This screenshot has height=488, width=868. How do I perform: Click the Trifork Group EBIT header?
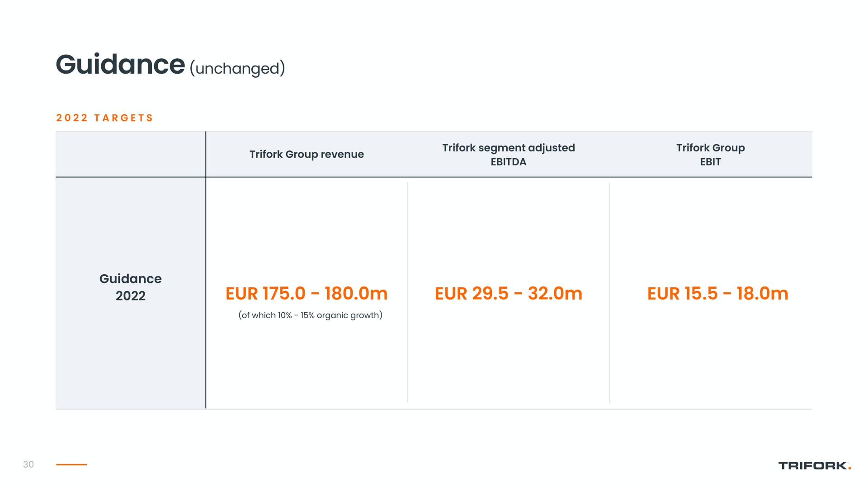click(x=711, y=155)
